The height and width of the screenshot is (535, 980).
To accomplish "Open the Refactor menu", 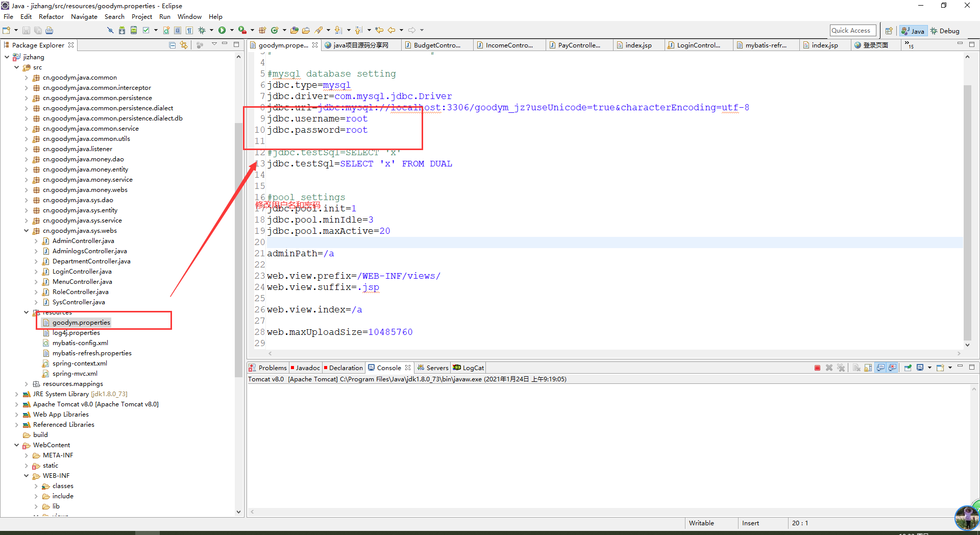I will [x=51, y=17].
